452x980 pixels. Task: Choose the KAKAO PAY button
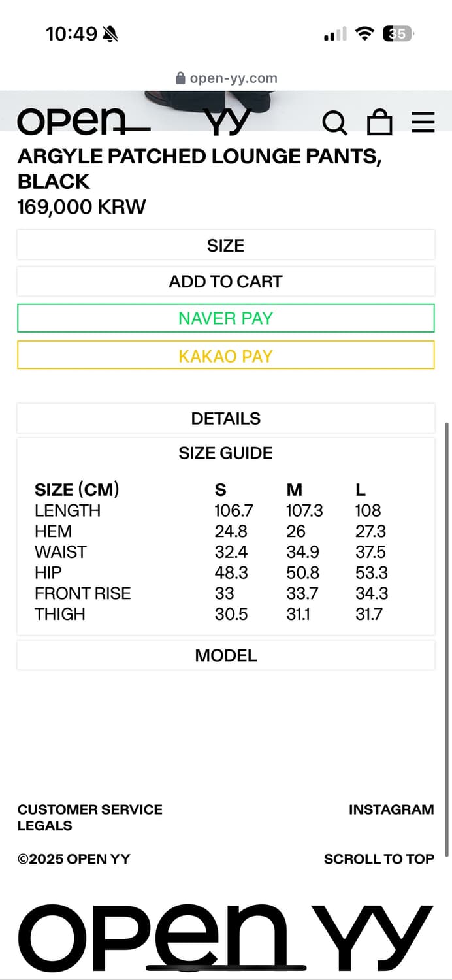[x=225, y=356]
